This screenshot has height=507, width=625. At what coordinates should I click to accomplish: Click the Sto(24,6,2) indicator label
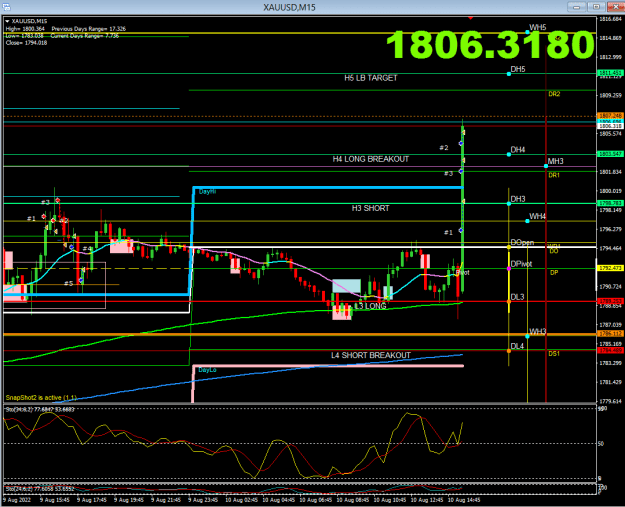click(x=40, y=489)
